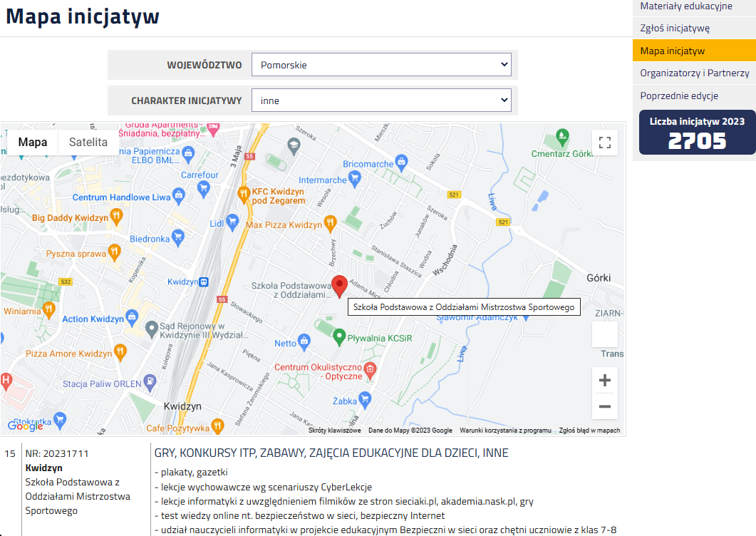Click the Intermarche shopping pin
The height and width of the screenshot is (536, 756).
(355, 179)
